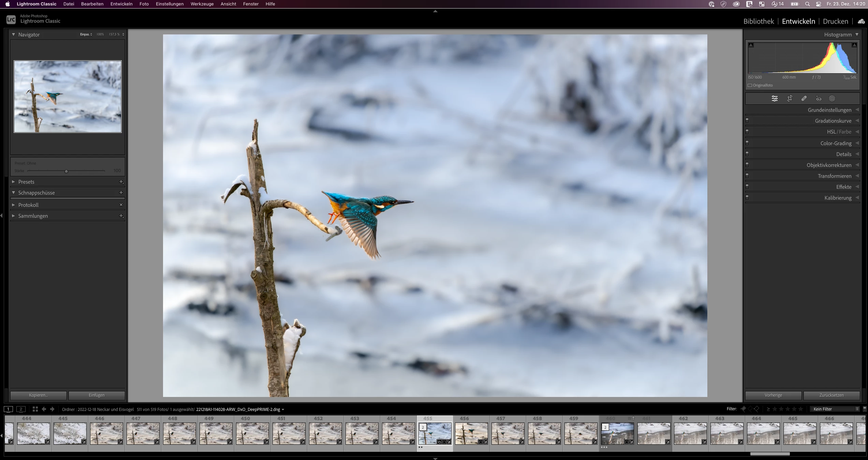Activate the Red Eye correction tool
This screenshot has height=460, width=868.
tap(819, 98)
